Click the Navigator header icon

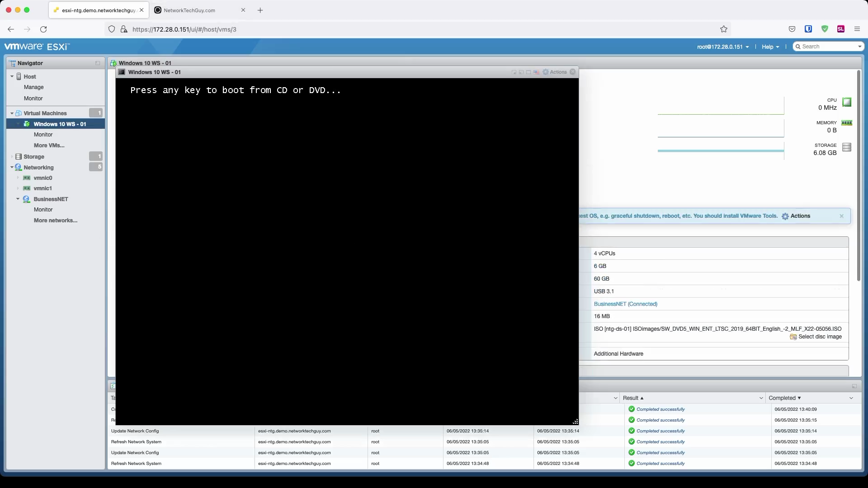(x=12, y=63)
